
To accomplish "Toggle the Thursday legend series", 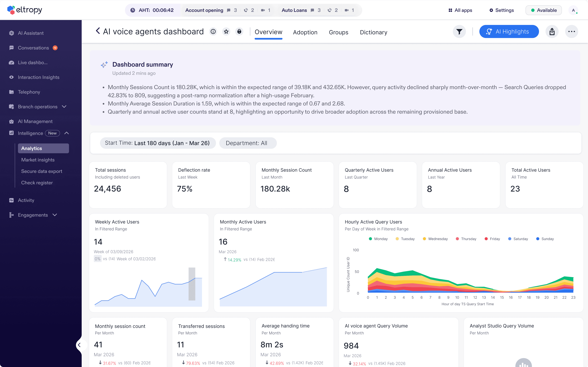I will 466,239.
